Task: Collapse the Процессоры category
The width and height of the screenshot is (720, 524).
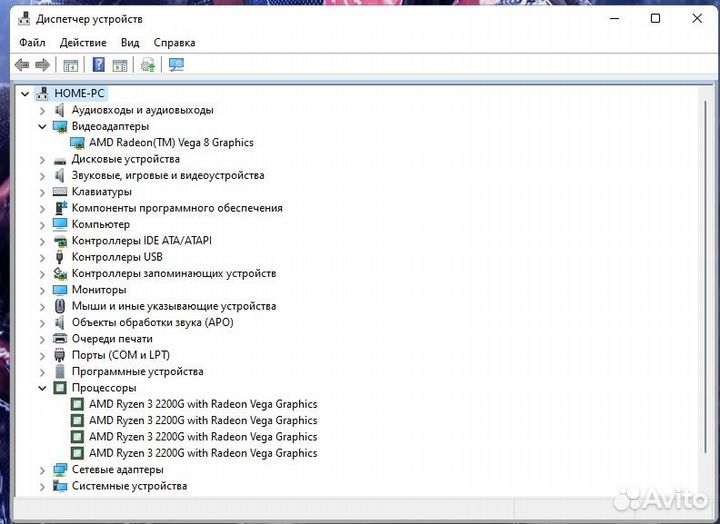Action: pos(42,388)
